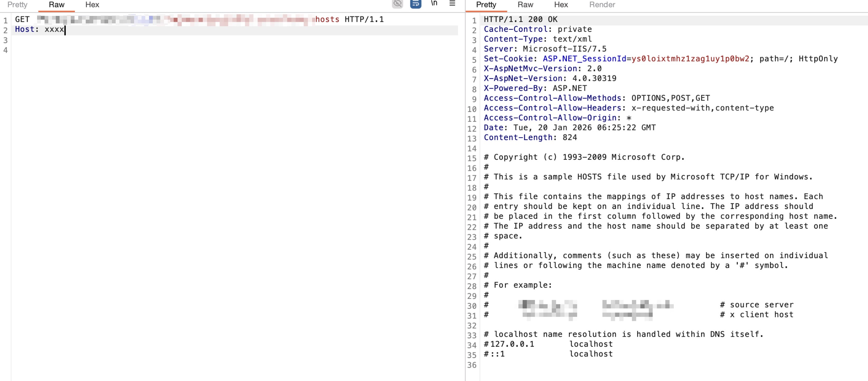Toggle the blue word wrap icon
Viewport: 868px width, 381px height.
(x=416, y=4)
